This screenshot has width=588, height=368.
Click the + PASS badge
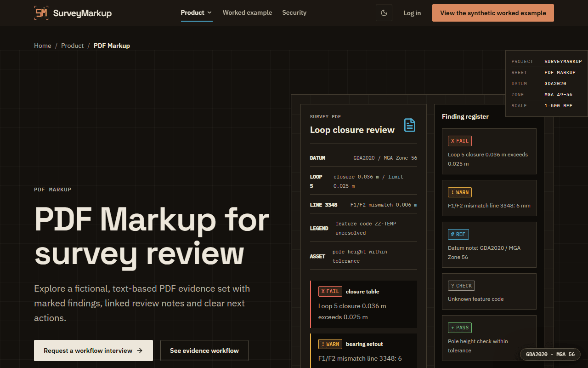[460, 328]
